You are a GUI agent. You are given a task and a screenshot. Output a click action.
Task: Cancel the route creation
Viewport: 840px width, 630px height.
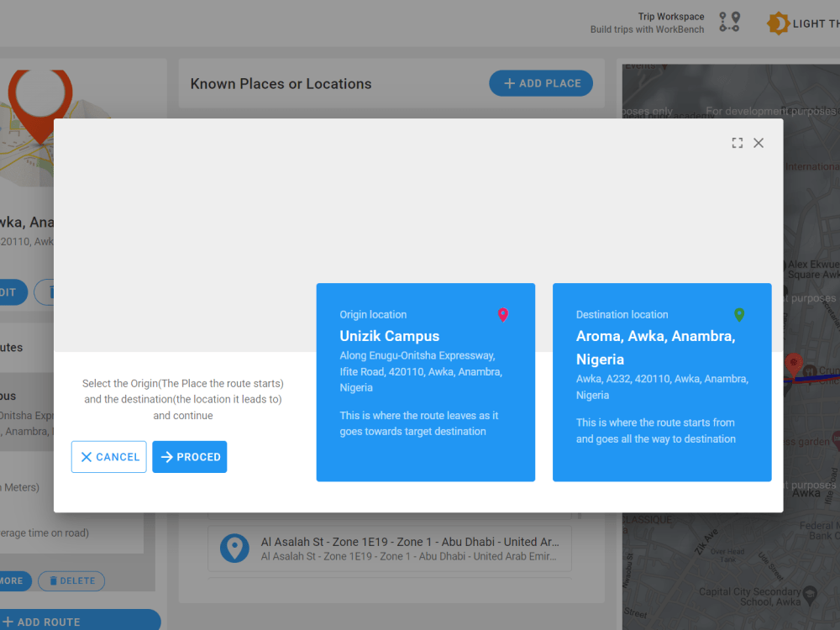pos(108,457)
